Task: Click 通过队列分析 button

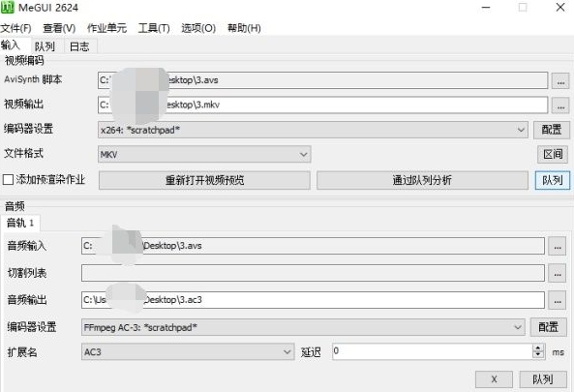Action: click(x=422, y=180)
